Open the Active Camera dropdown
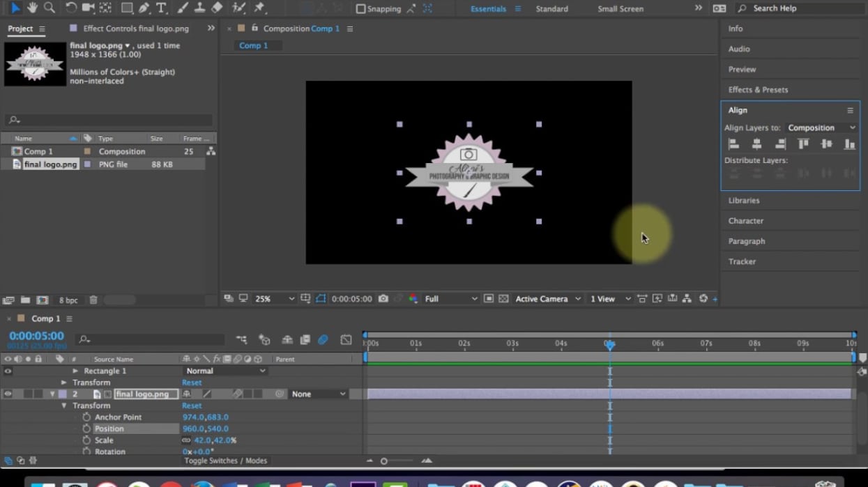 tap(548, 299)
